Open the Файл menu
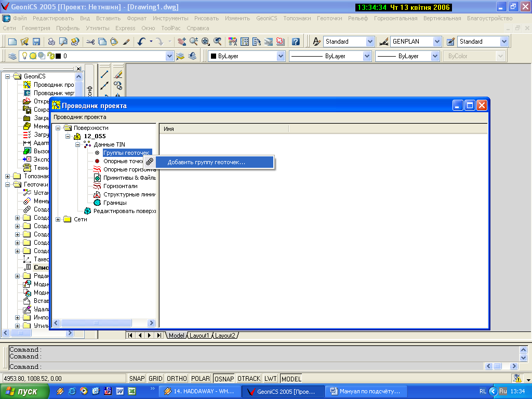The image size is (532, 399). [x=20, y=18]
